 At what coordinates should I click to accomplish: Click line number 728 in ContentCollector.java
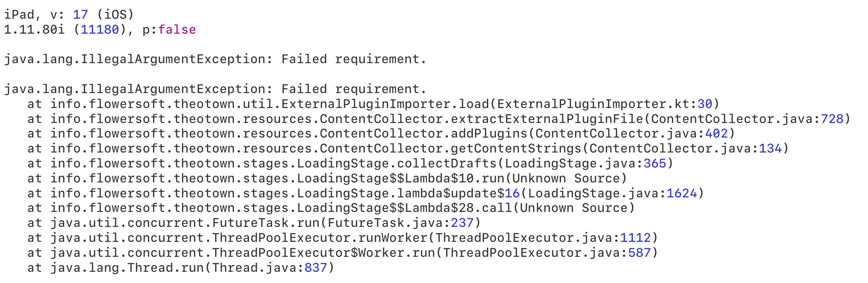[832, 119]
